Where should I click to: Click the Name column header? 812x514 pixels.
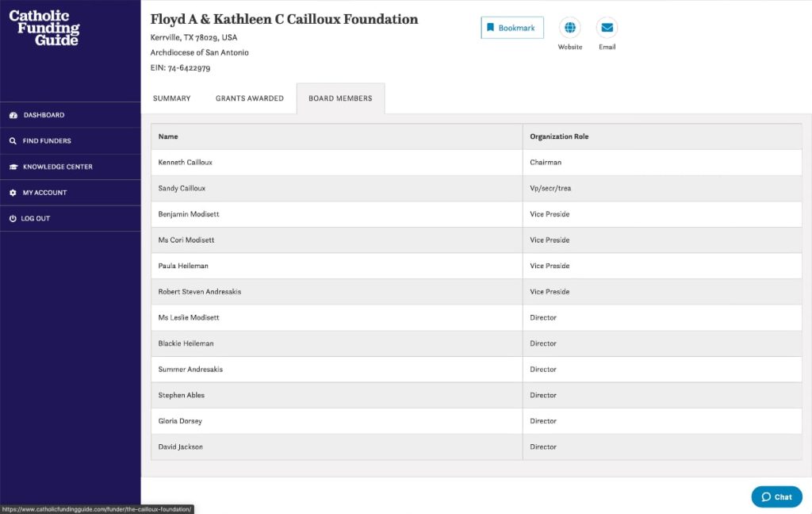(x=168, y=136)
